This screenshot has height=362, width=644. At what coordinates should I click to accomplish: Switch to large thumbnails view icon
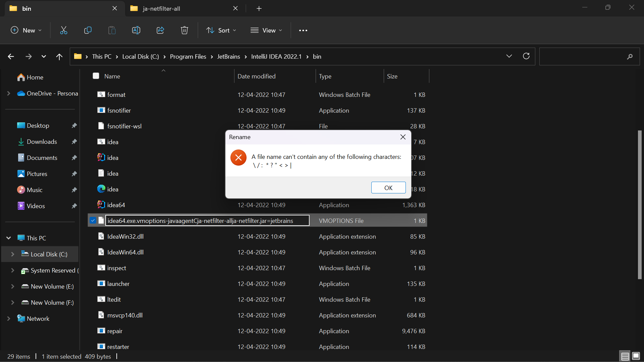636,356
